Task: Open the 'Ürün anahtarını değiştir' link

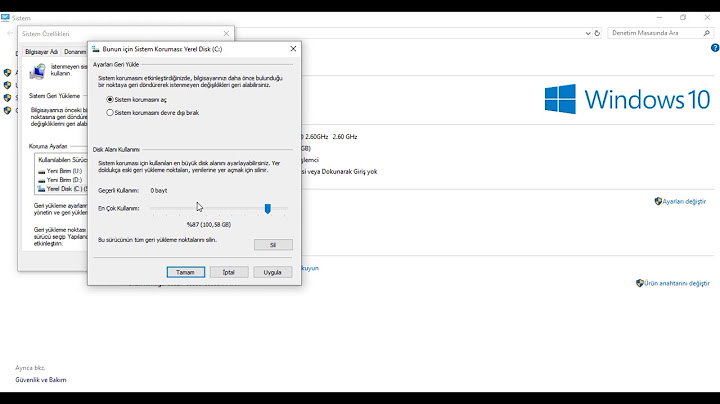Action: click(x=677, y=283)
